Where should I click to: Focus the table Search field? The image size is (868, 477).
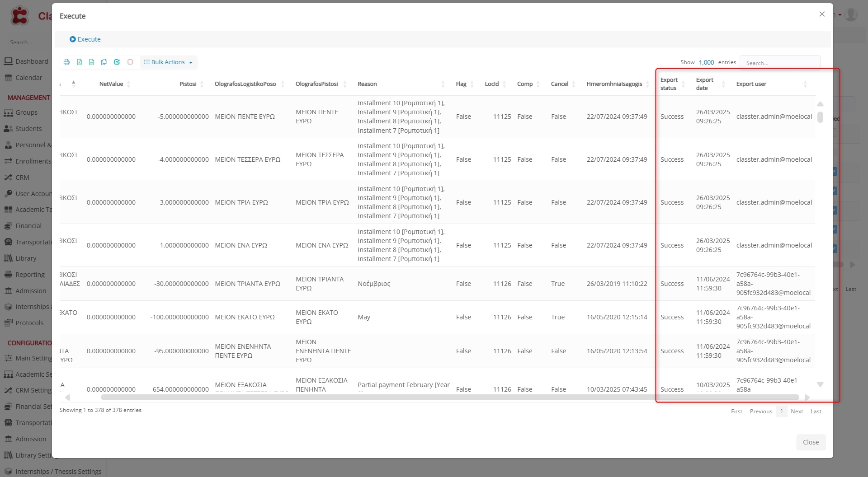tap(780, 63)
